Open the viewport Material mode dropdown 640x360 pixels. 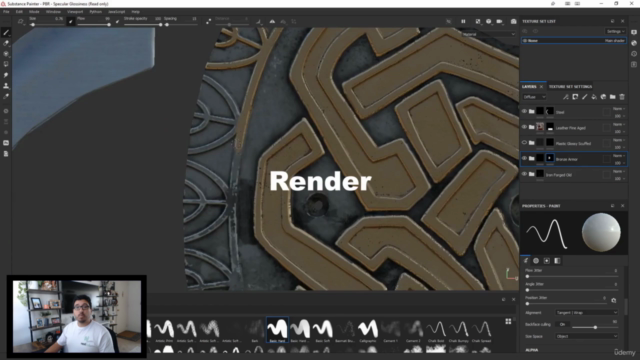489,34
